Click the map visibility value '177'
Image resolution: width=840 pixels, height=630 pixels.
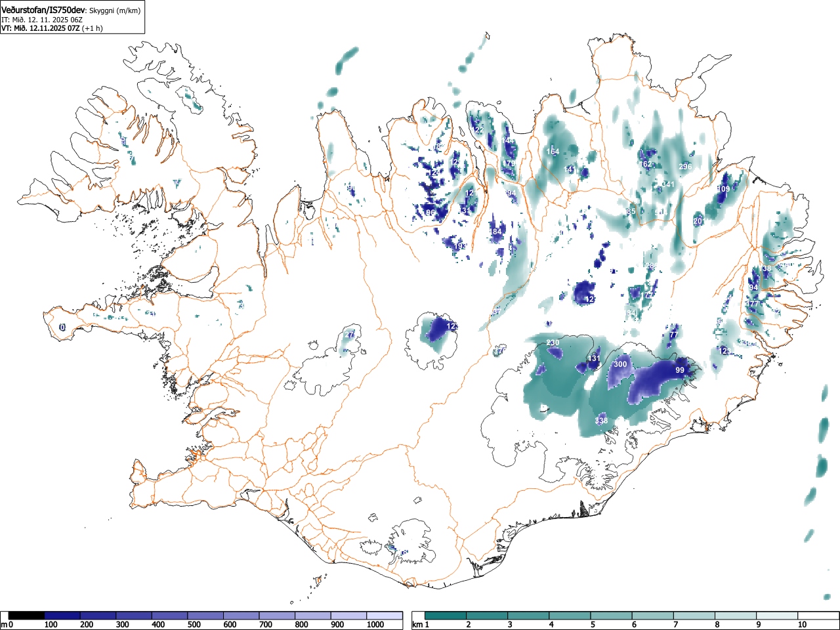(752, 303)
